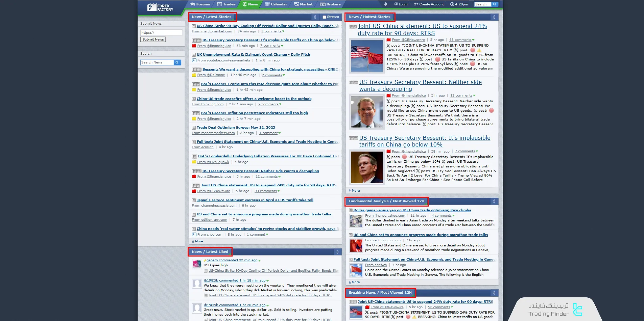The width and height of the screenshot is (644, 321).
Task: Click the notifications bell icon
Action: [385, 4]
